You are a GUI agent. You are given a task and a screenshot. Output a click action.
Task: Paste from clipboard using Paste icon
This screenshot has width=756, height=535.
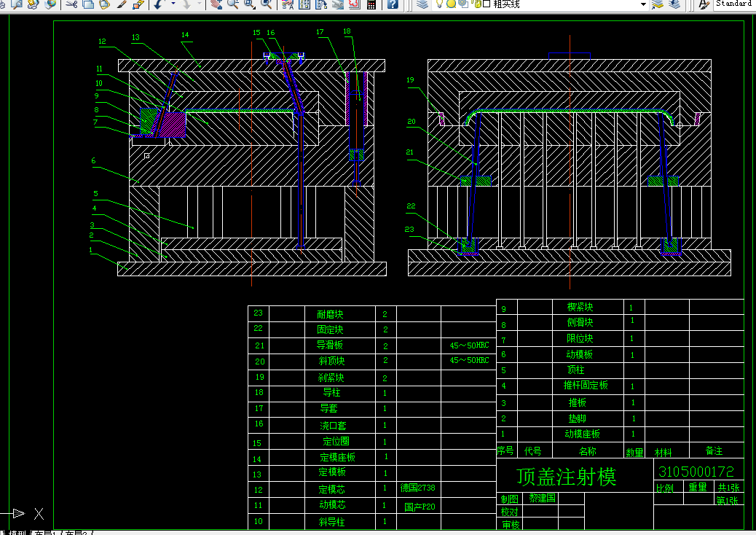(105, 4)
